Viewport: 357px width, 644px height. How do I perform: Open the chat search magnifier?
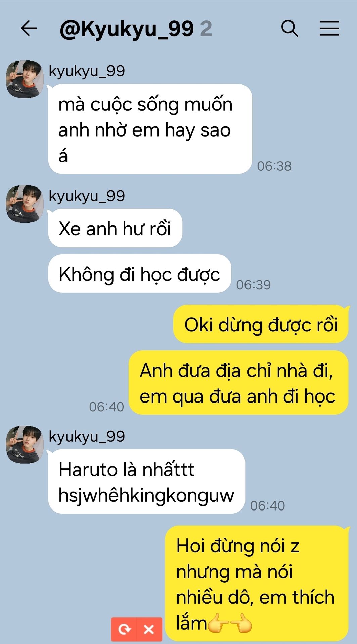(x=289, y=28)
